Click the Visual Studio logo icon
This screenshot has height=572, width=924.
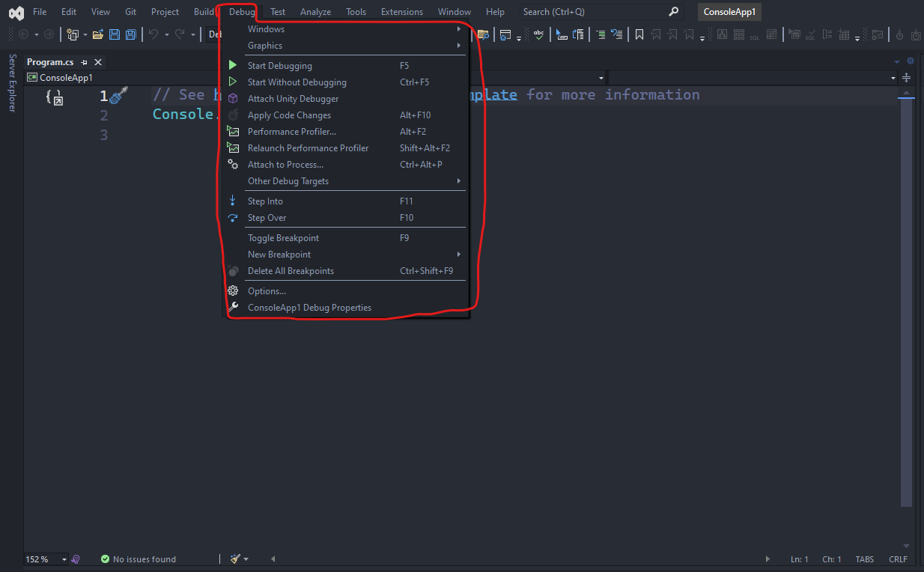click(16, 13)
